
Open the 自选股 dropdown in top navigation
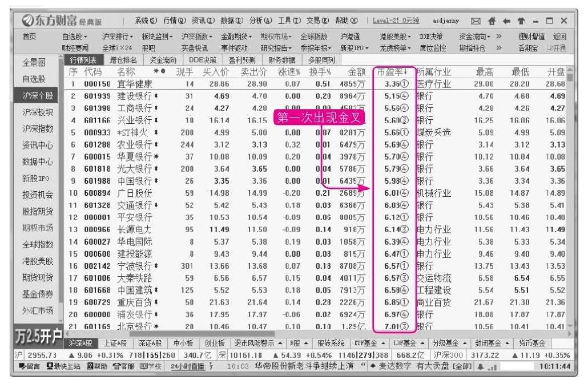coord(74,37)
